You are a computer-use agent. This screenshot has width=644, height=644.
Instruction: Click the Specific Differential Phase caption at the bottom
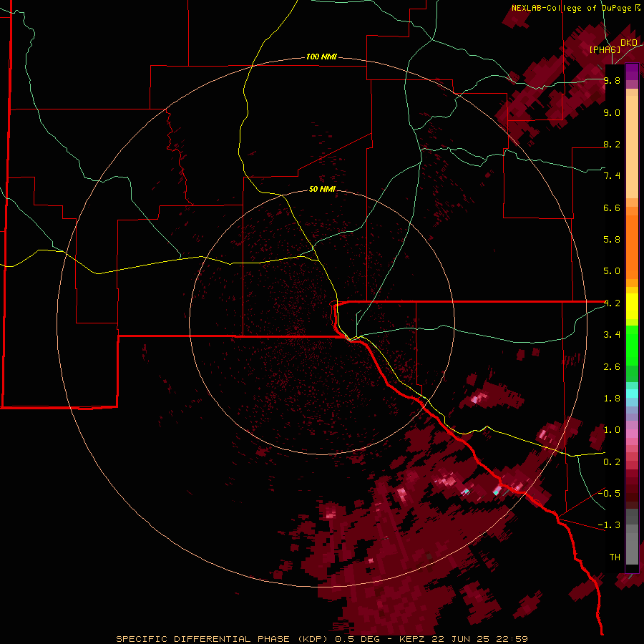pyautogui.click(x=321, y=639)
